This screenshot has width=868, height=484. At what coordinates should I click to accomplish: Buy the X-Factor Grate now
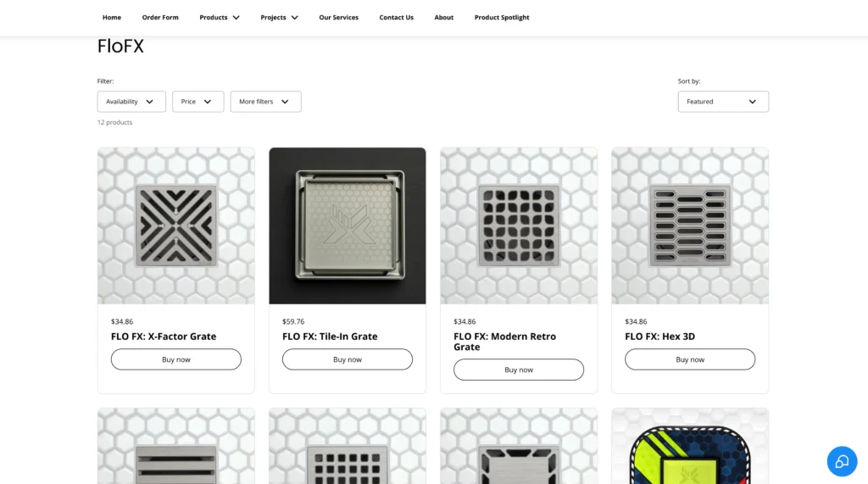point(176,359)
